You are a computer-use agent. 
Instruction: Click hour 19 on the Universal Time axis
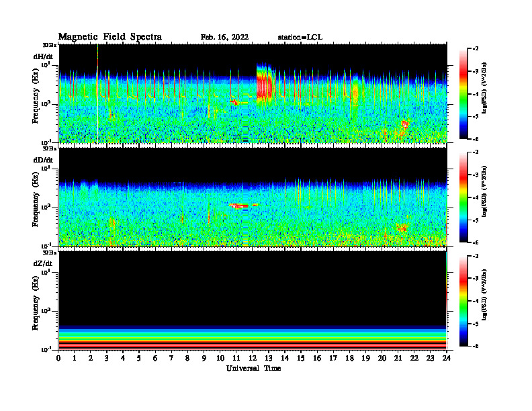(x=365, y=358)
